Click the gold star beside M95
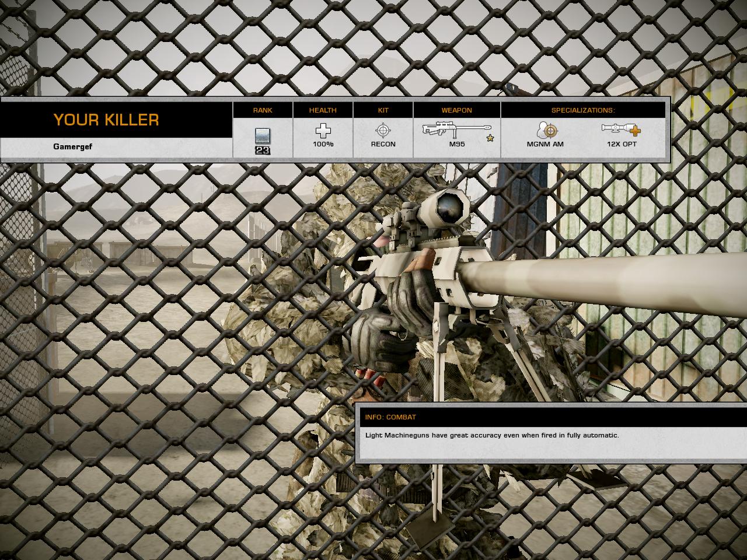747x560 pixels. coord(490,138)
